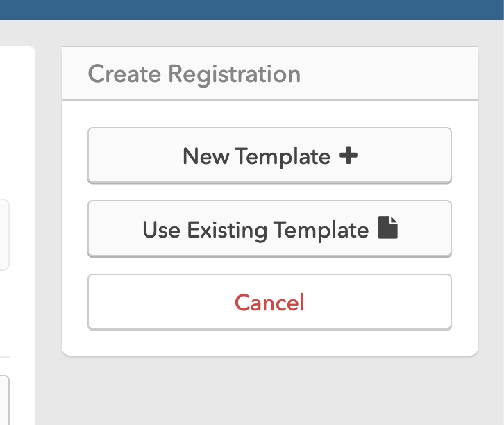Click the dark blue top navigation bar
The image size is (504, 425).
coord(252,9)
